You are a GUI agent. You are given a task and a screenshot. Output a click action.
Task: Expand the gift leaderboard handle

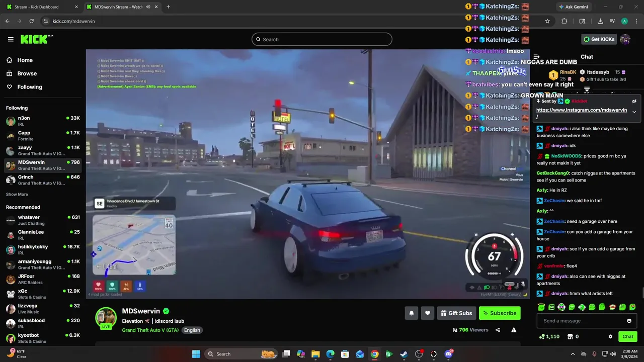coord(587,89)
